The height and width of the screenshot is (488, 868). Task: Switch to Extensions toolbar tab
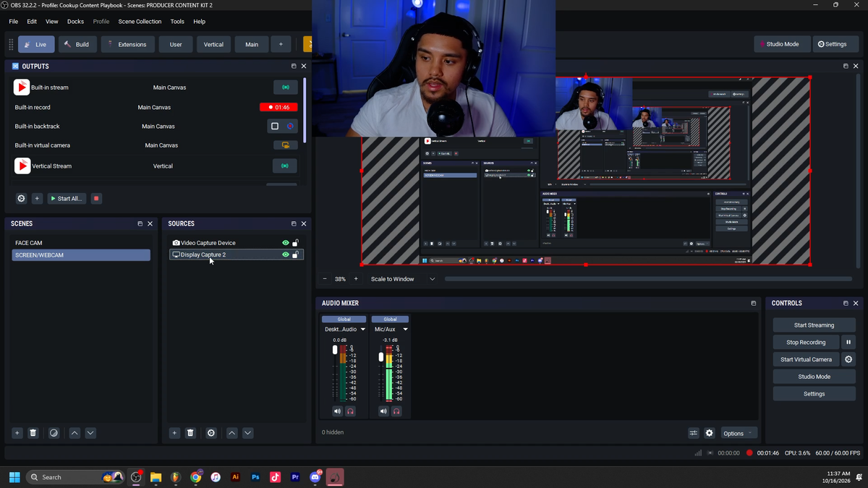128,44
